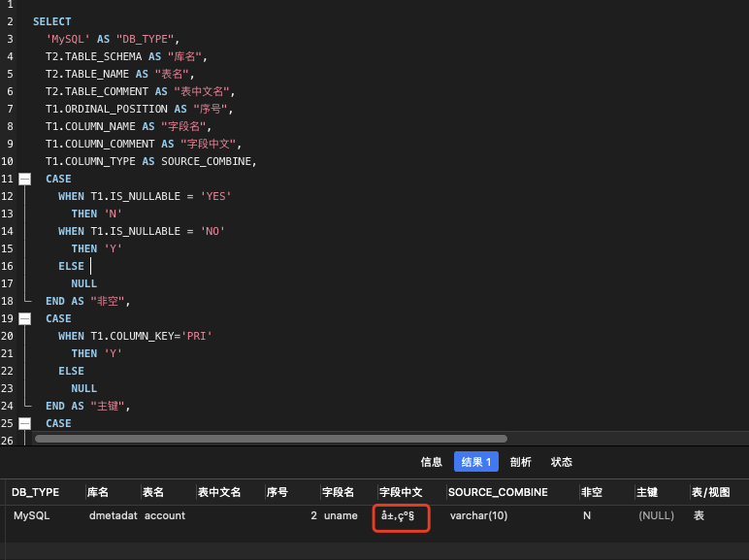Collapse the CASE block at line 19
The height and width of the screenshot is (560, 749).
point(25,318)
